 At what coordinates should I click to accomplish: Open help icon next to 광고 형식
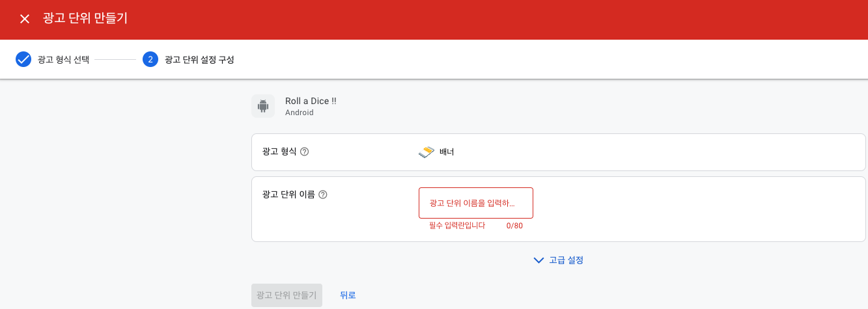[304, 152]
